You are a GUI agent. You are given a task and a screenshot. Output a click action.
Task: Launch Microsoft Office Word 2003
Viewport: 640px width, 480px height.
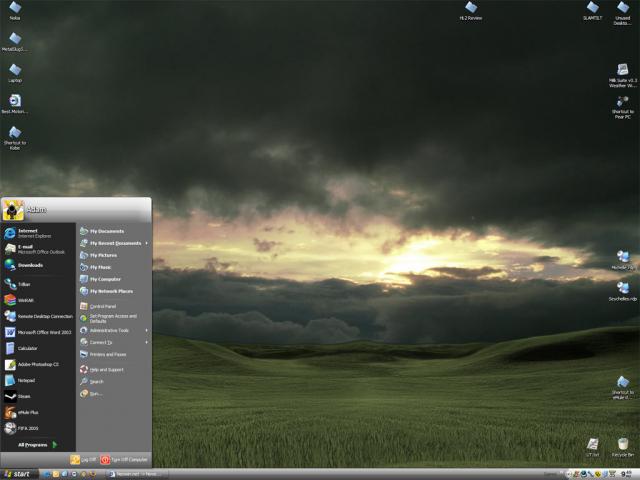coord(38,332)
